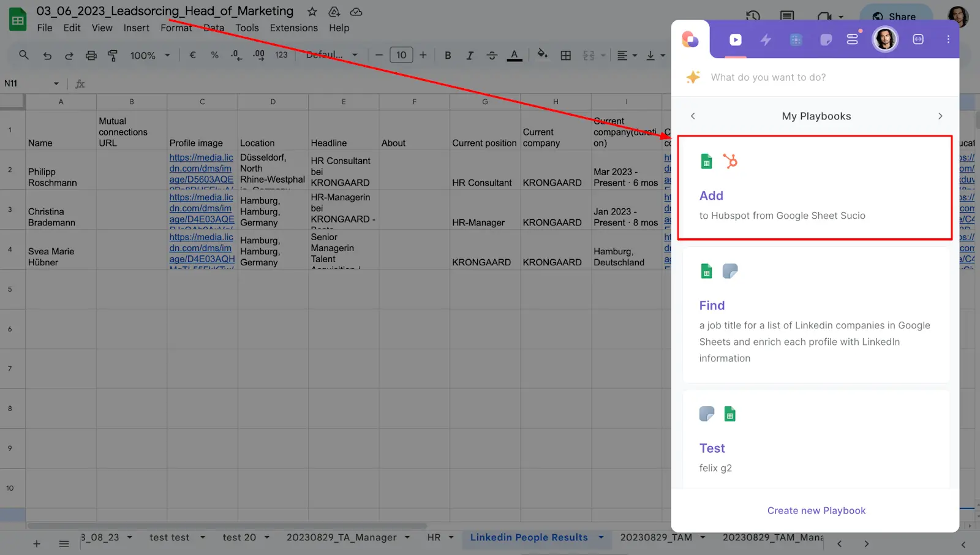Open the borders tool
Viewport: 980px width, 555px height.
[x=566, y=55]
